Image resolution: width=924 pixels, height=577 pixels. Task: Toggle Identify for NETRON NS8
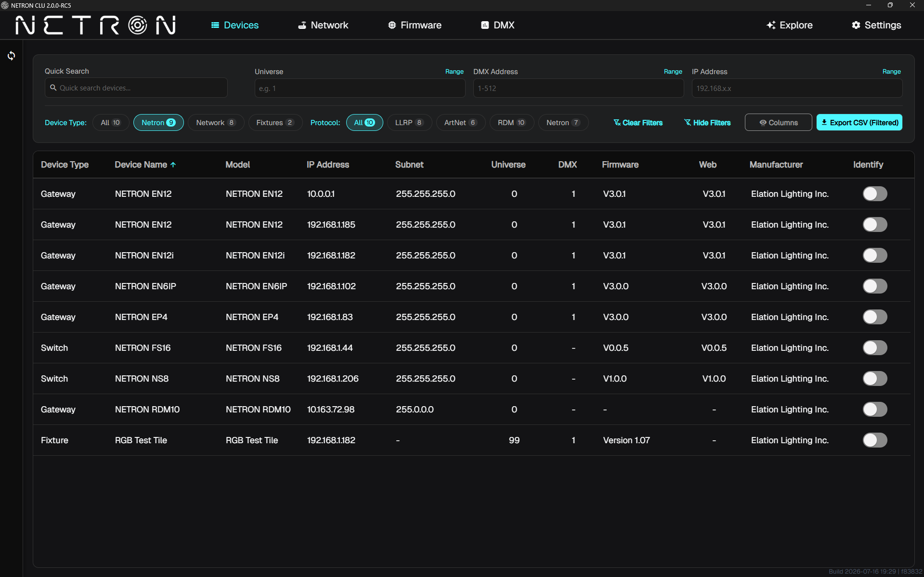point(875,379)
